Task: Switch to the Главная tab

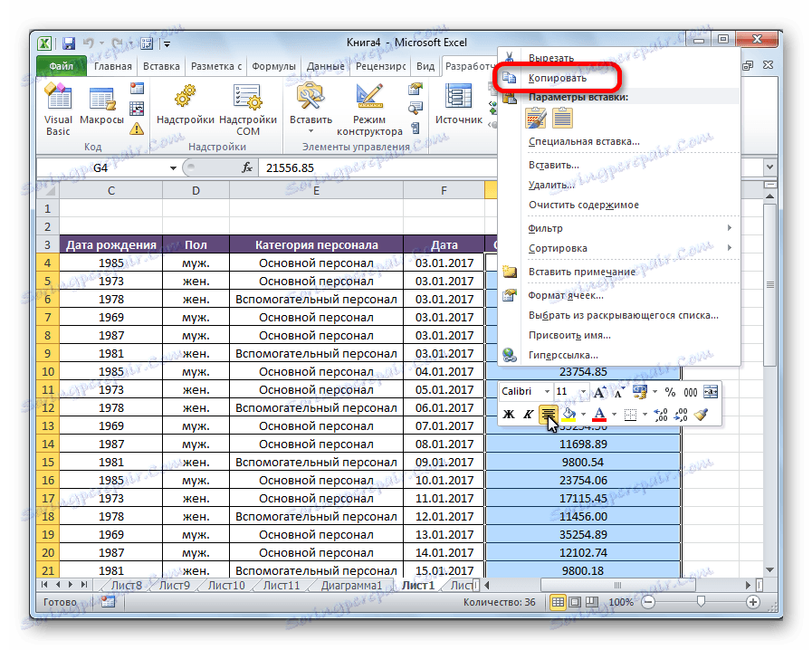Action: click(x=113, y=66)
